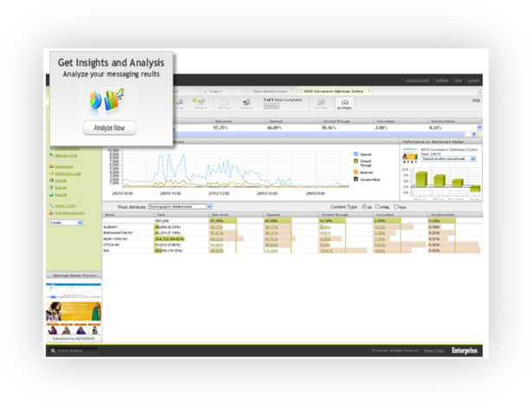Toggle the Opened series checkbox in legend
The image size is (532, 408).
tap(356, 154)
